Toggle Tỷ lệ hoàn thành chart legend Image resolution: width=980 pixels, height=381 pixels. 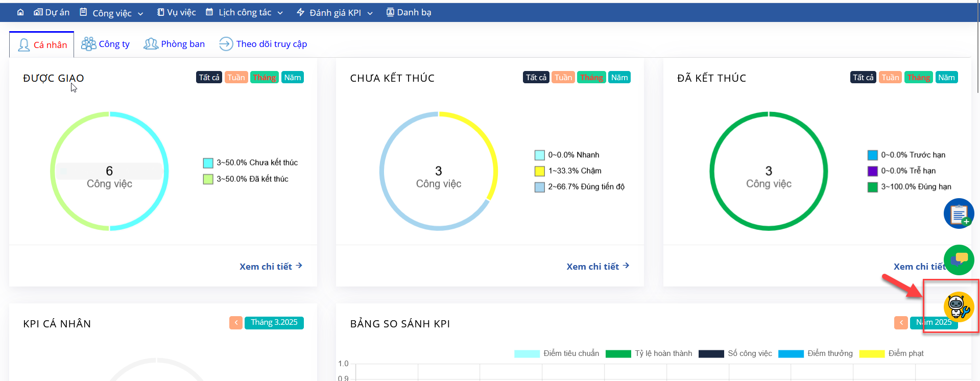tap(649, 353)
